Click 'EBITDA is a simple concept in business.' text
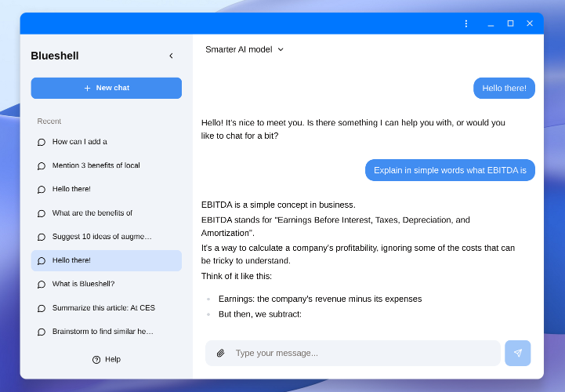The image size is (565, 392). pos(278,205)
